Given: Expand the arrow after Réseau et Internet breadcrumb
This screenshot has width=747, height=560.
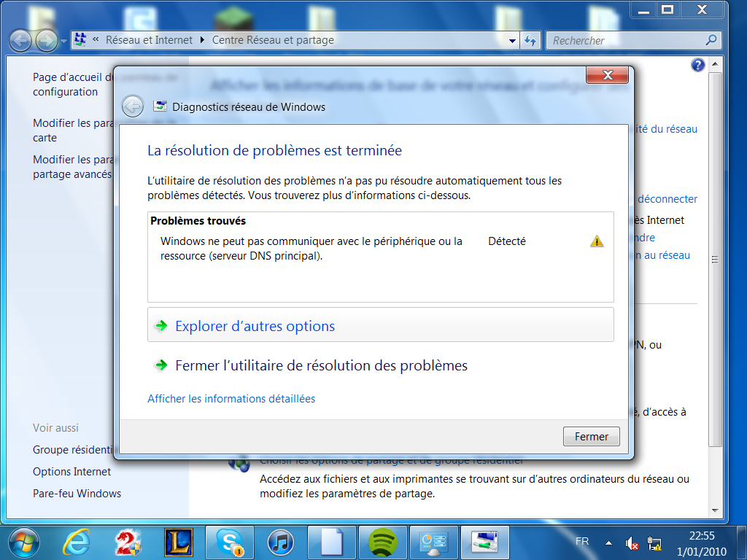Looking at the screenshot, I should (x=202, y=40).
